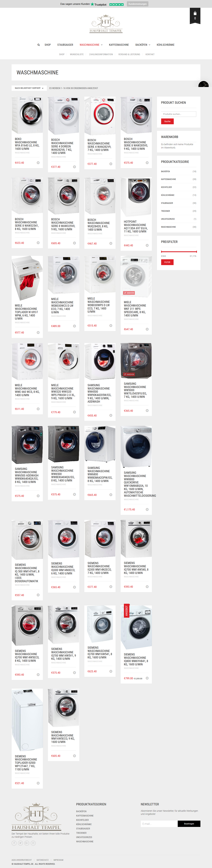Viewport: 212px width, 868px height.
Task: Add Hotpoint AQ113DA washer via plus icon
Action: [x=147, y=245]
